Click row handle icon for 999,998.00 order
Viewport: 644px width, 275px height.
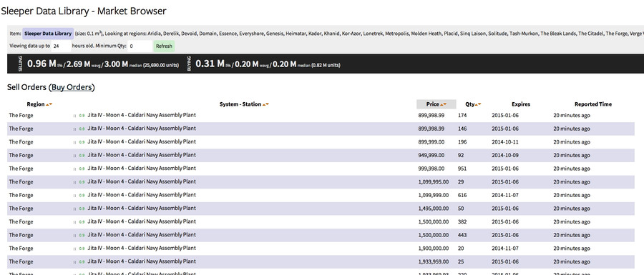click(x=74, y=169)
